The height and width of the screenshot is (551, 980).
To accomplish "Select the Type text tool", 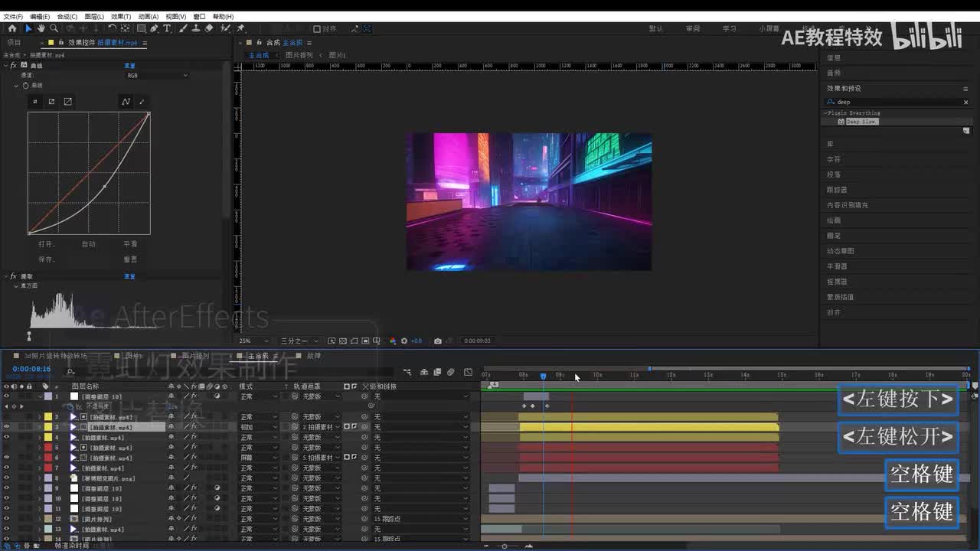I will pos(167,28).
